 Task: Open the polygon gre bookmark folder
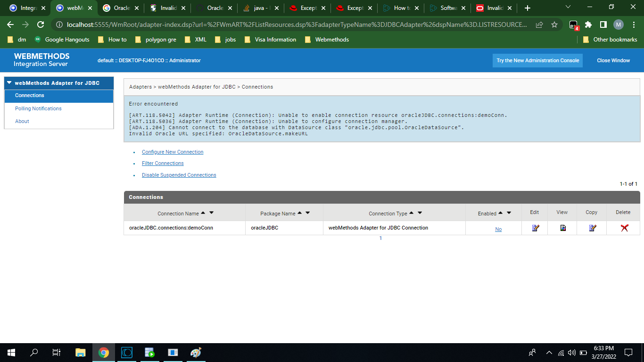click(x=156, y=40)
